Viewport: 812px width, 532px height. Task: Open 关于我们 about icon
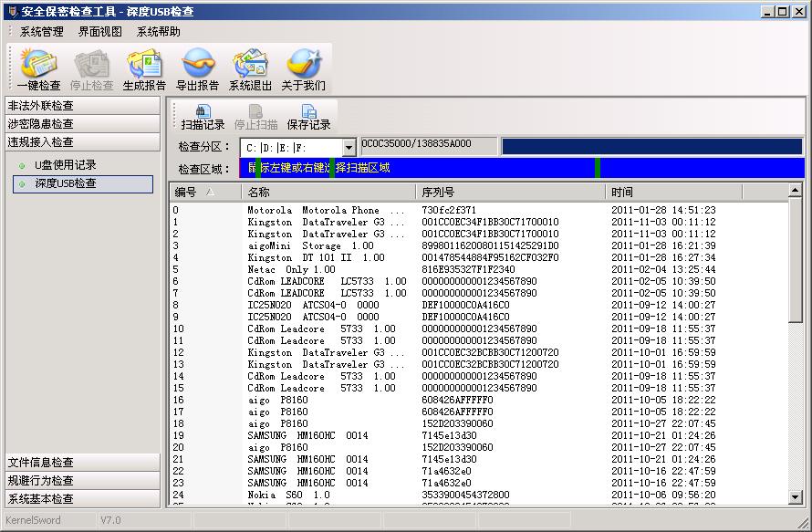304,70
